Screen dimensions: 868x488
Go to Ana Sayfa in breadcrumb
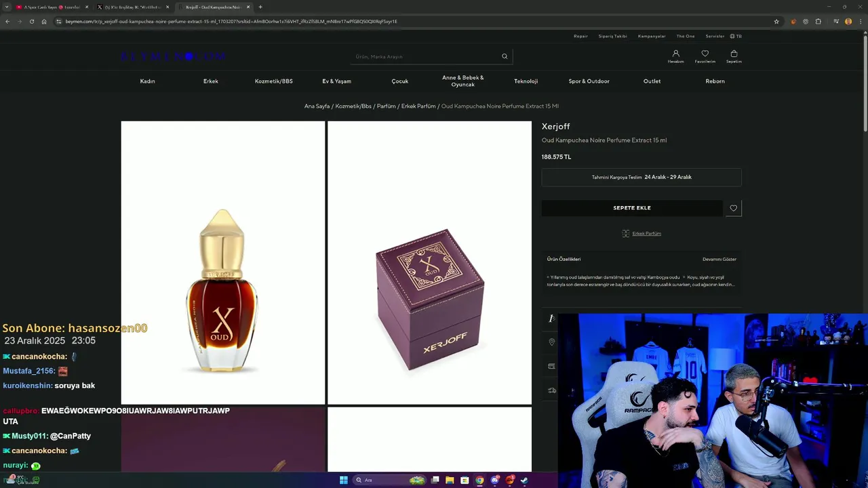click(x=317, y=106)
